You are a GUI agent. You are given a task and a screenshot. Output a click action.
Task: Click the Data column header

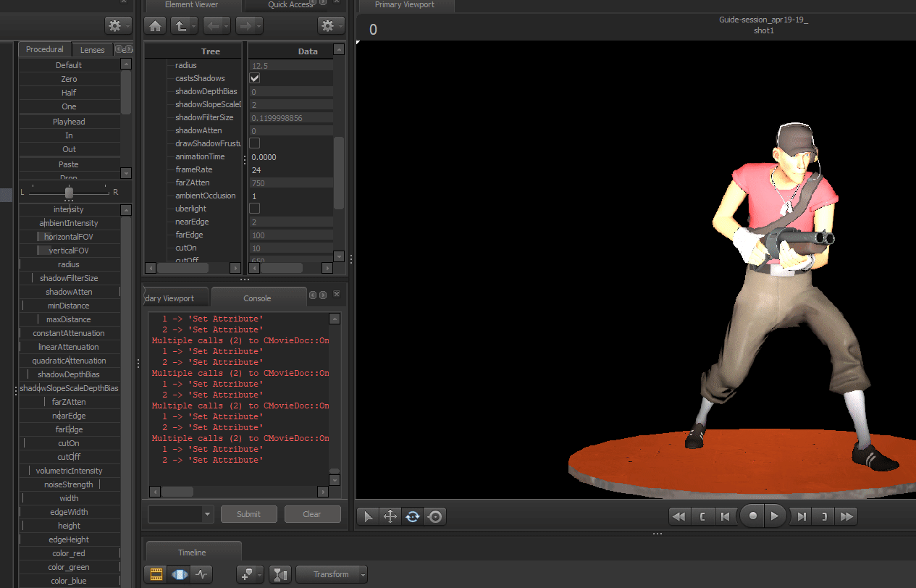pos(290,51)
